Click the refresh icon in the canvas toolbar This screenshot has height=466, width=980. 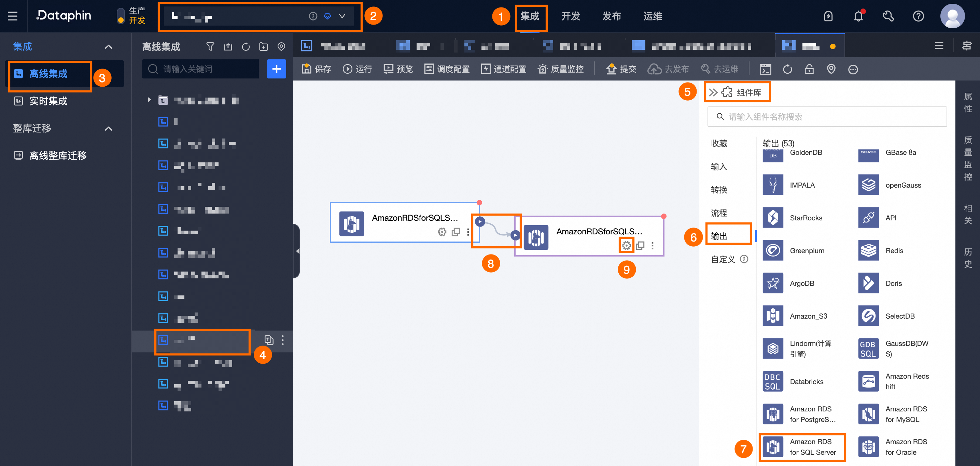click(x=787, y=69)
